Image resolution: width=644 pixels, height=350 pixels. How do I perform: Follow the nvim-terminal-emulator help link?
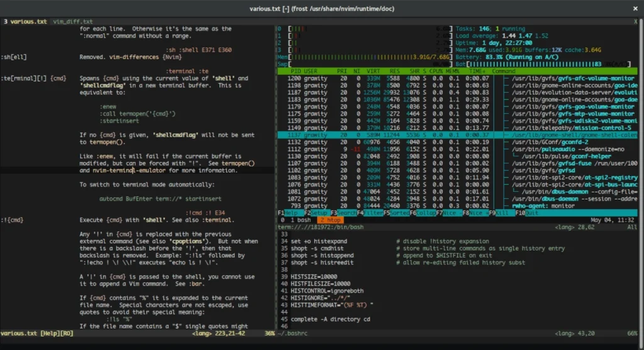[x=129, y=170]
